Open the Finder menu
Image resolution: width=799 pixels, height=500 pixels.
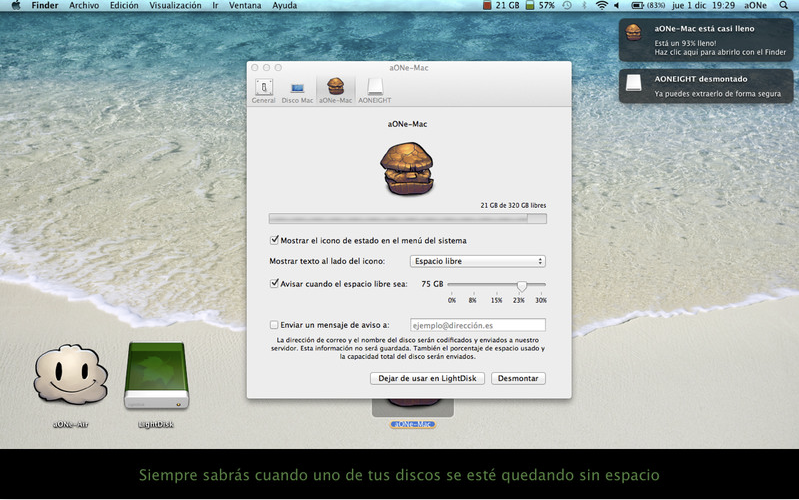(x=45, y=6)
